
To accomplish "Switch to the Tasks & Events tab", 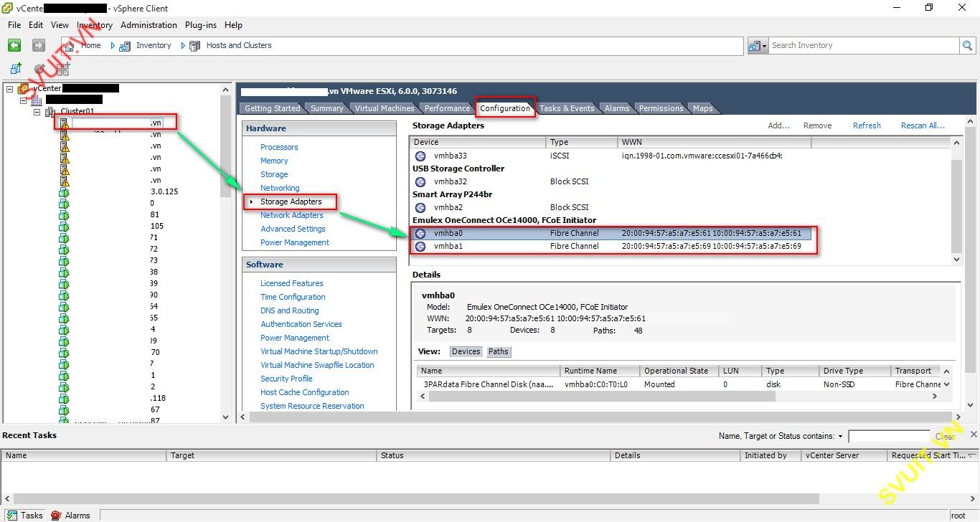I will point(567,108).
